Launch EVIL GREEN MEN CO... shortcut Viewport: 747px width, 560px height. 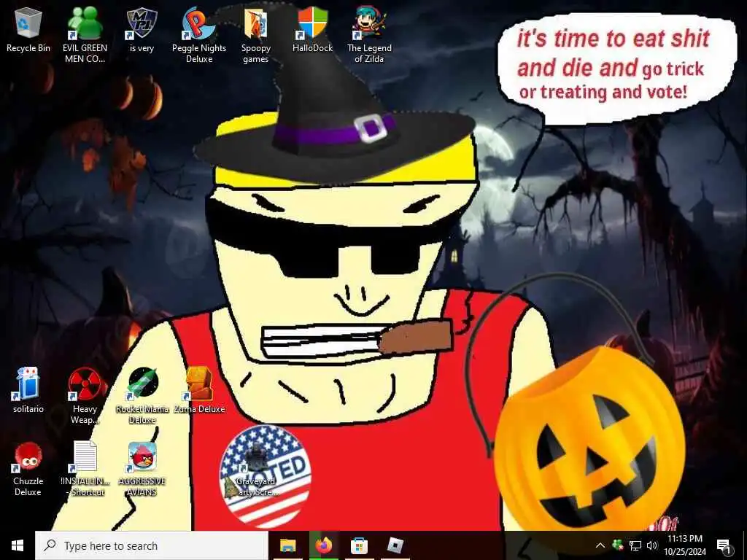[85, 35]
